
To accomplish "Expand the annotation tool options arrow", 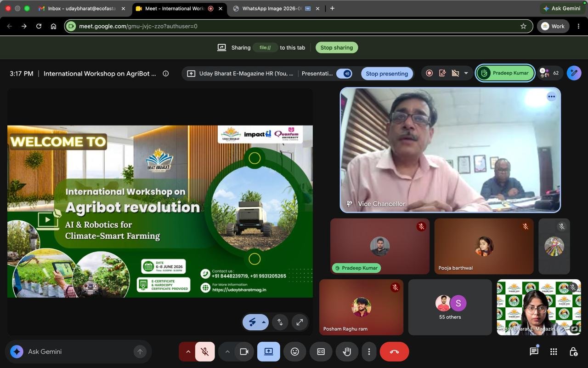I will tap(264, 322).
